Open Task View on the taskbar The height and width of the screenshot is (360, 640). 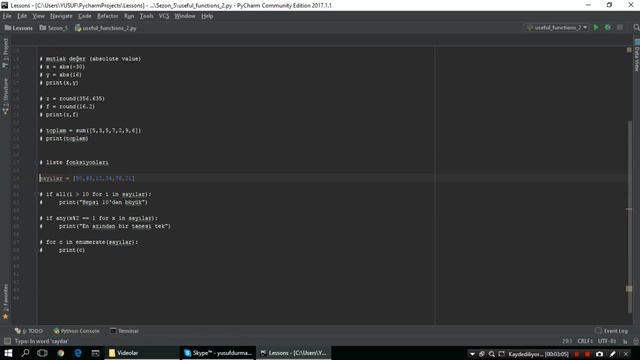tap(42, 353)
